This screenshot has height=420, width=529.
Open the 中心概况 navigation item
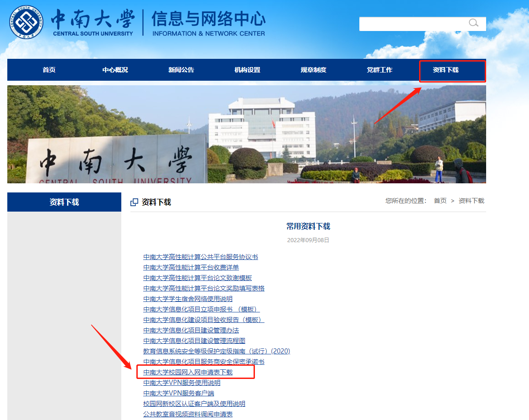point(115,70)
